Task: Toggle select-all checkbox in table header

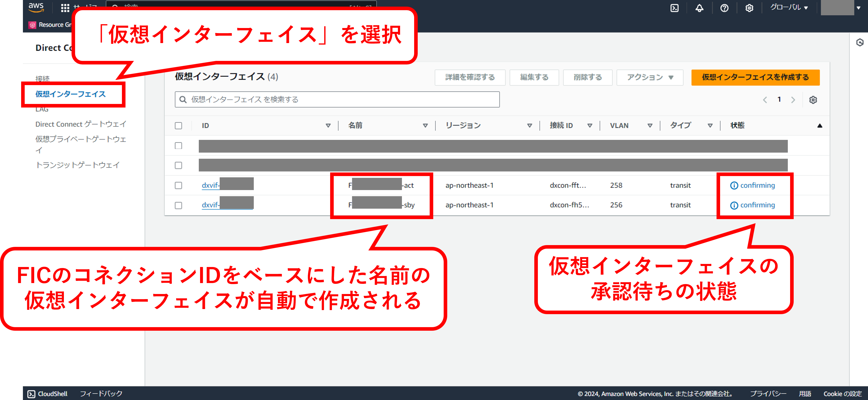Action: (179, 126)
